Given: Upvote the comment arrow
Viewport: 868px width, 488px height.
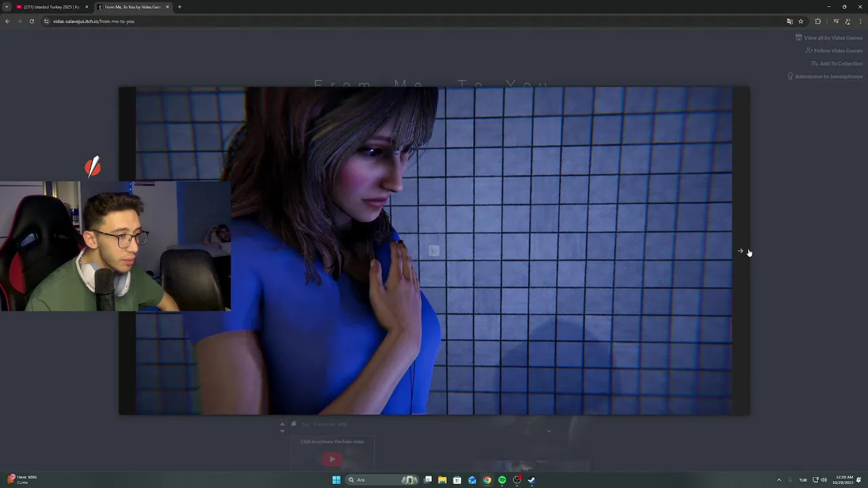Looking at the screenshot, I should coord(283,424).
